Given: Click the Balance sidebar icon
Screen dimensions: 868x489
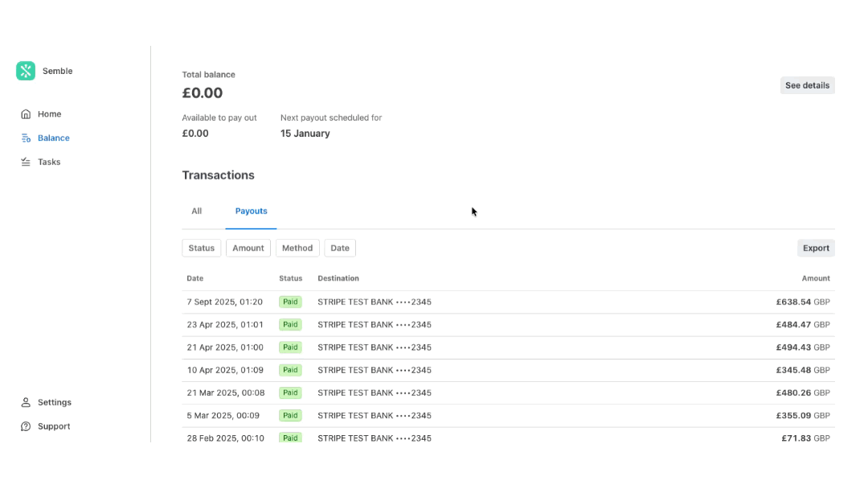Looking at the screenshot, I should pos(26,138).
